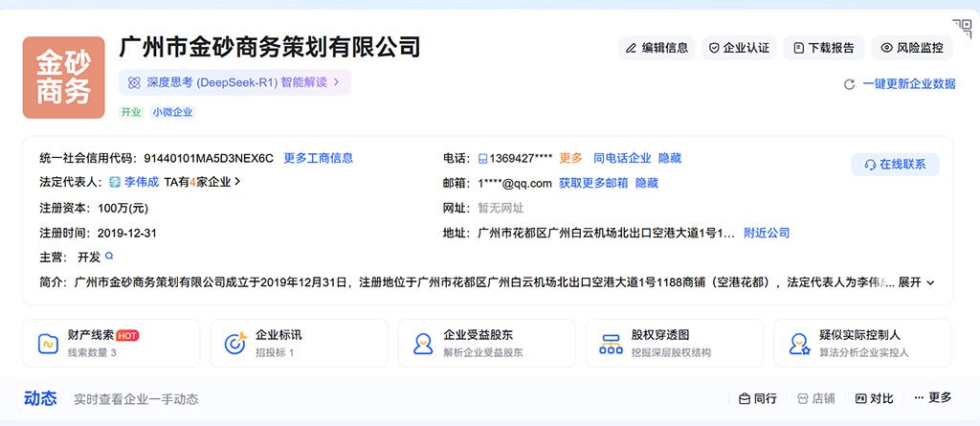The image size is (980, 426).
Task: Hide the email address row
Action: pos(647,183)
